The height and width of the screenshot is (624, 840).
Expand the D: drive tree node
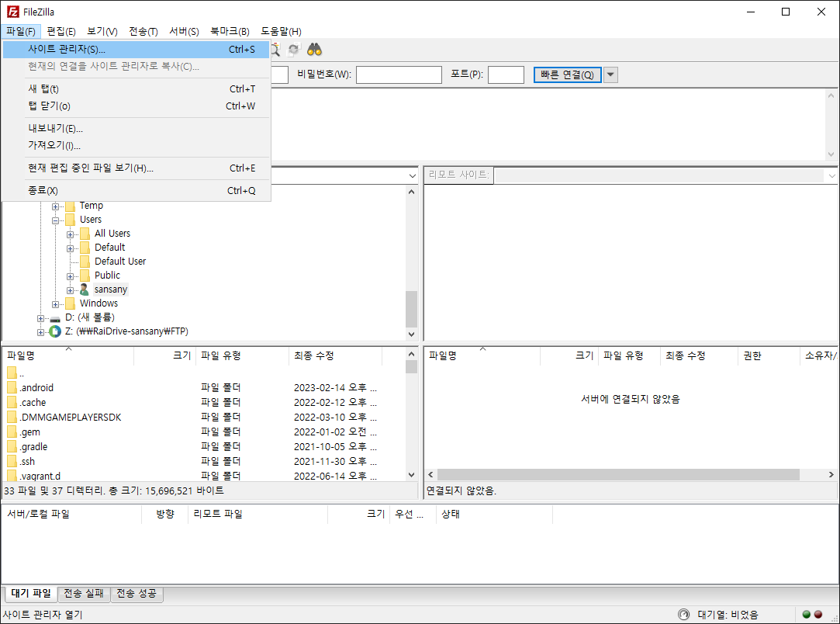(x=40, y=318)
